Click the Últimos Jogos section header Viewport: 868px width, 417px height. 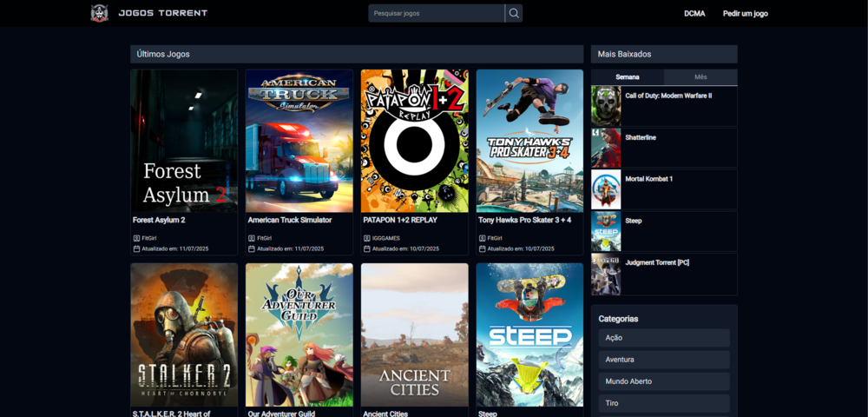tap(357, 54)
